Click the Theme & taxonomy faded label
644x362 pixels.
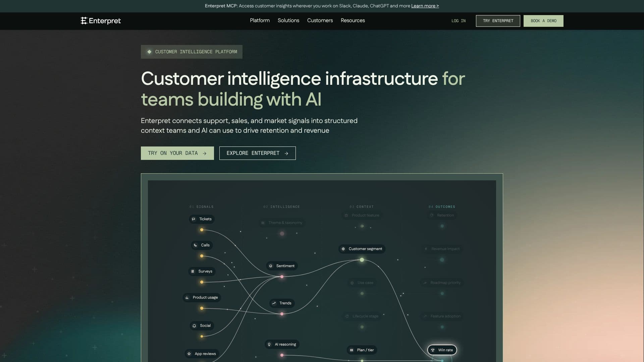pyautogui.click(x=285, y=223)
